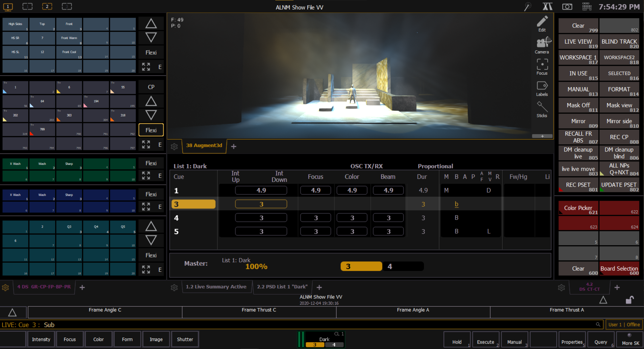
Task: Select cue 4 in the cue list
Action: [x=176, y=218]
